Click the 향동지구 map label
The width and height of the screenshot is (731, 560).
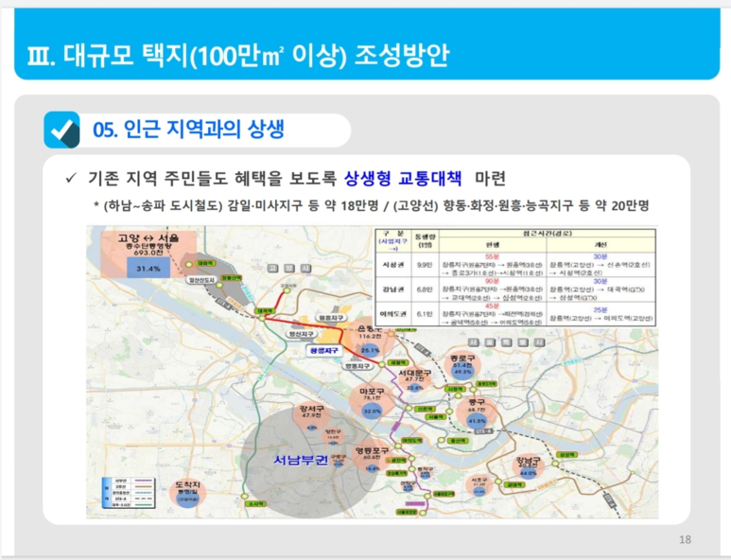click(357, 366)
